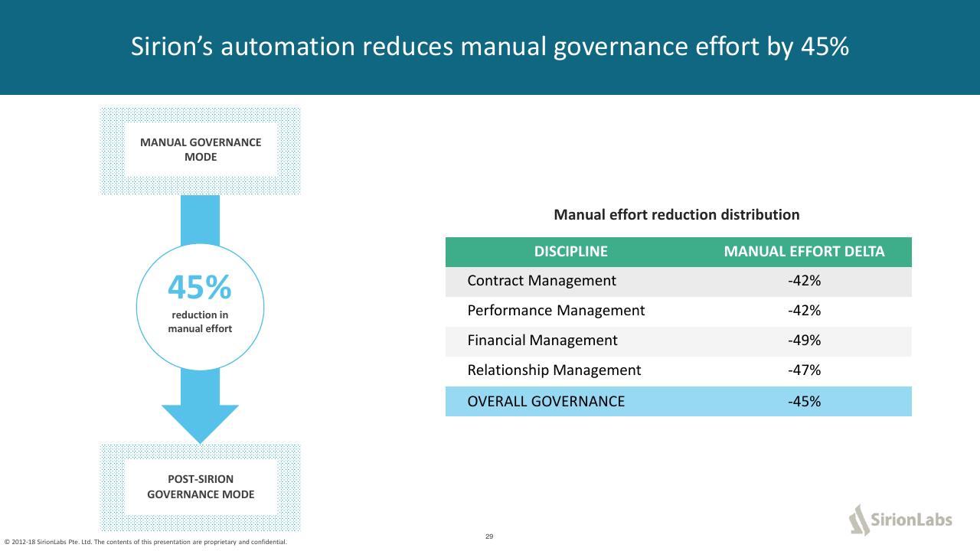Select the -49% value
Screen dimensions: 980x551
tap(805, 341)
